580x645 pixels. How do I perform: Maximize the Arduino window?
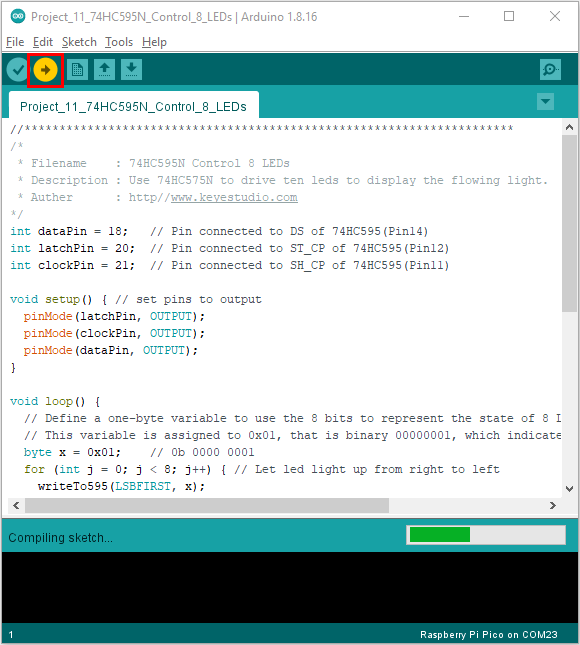coord(509,16)
